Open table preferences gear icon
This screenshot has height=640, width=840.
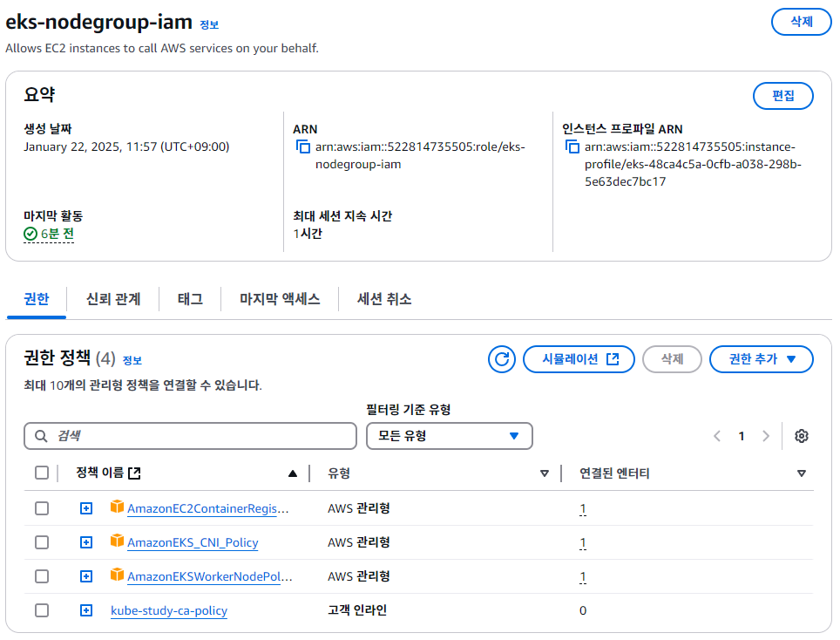(x=802, y=436)
